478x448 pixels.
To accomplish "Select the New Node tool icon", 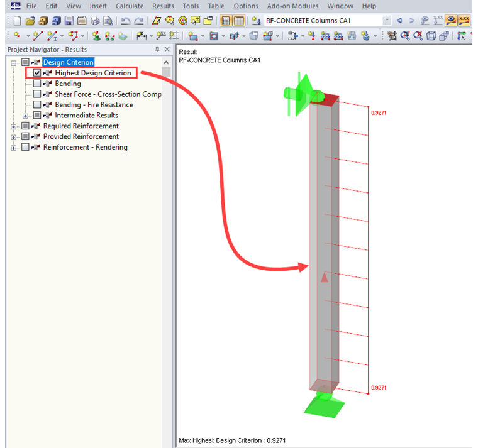I will (18, 36).
